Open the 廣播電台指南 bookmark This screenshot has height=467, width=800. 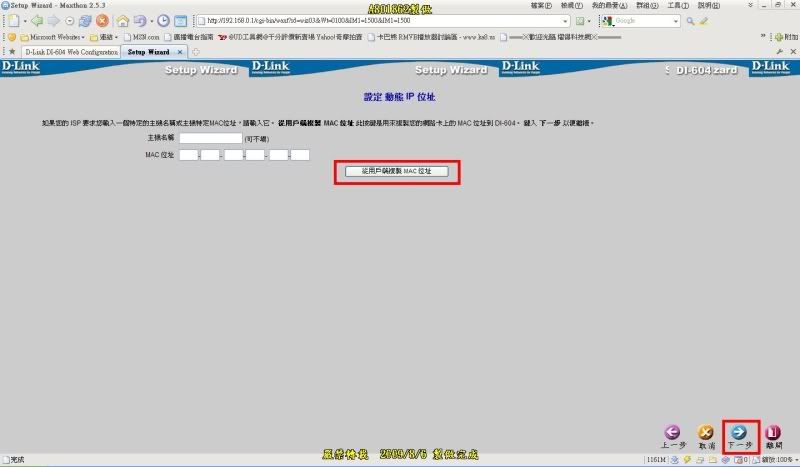click(189, 37)
